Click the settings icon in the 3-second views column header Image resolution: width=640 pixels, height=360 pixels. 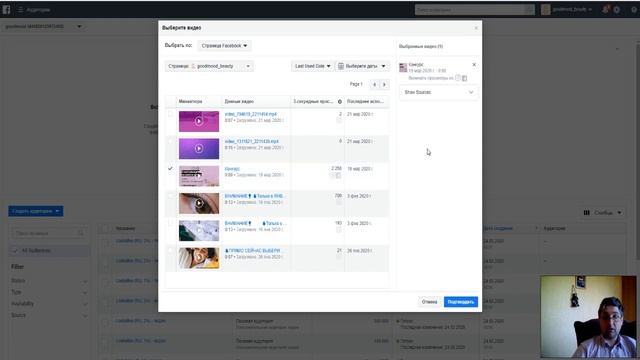coord(340,102)
